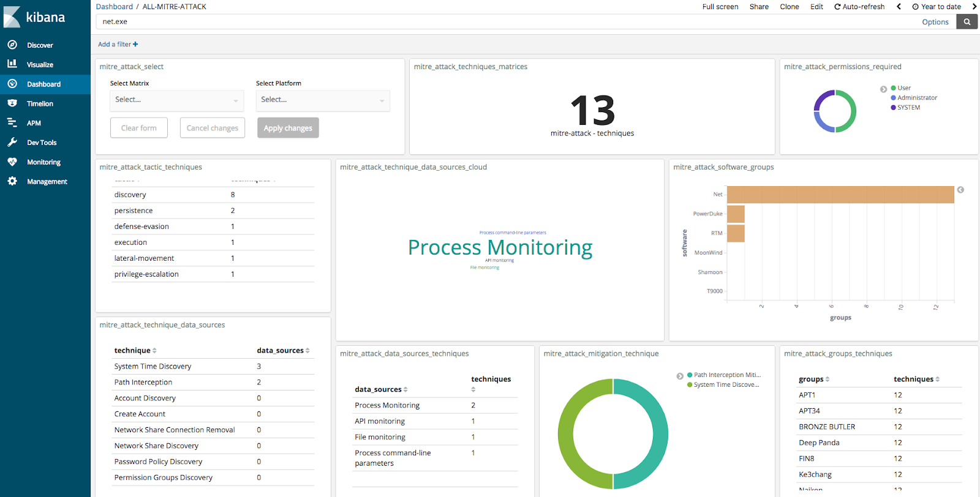This screenshot has height=497, width=980.
Task: Open Discover from the compass icon
Action: click(x=12, y=45)
